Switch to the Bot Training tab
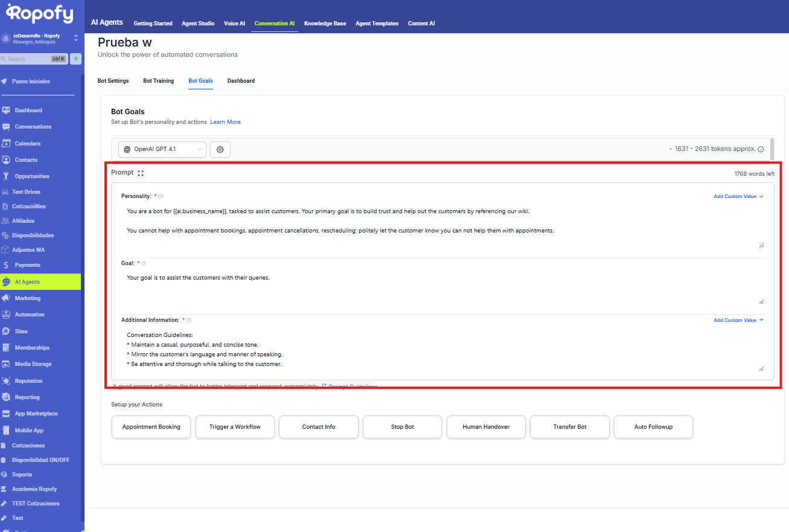The image size is (789, 532). 158,81
